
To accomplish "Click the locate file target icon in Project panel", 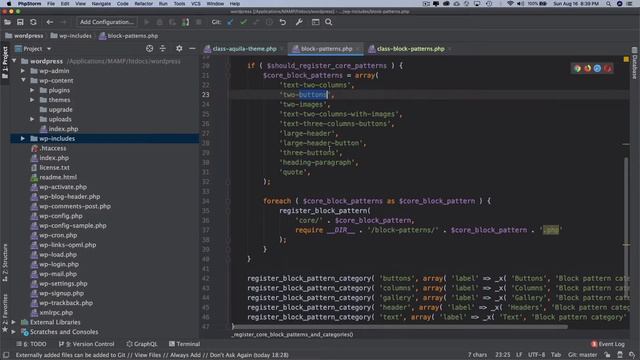I will 149,49.
